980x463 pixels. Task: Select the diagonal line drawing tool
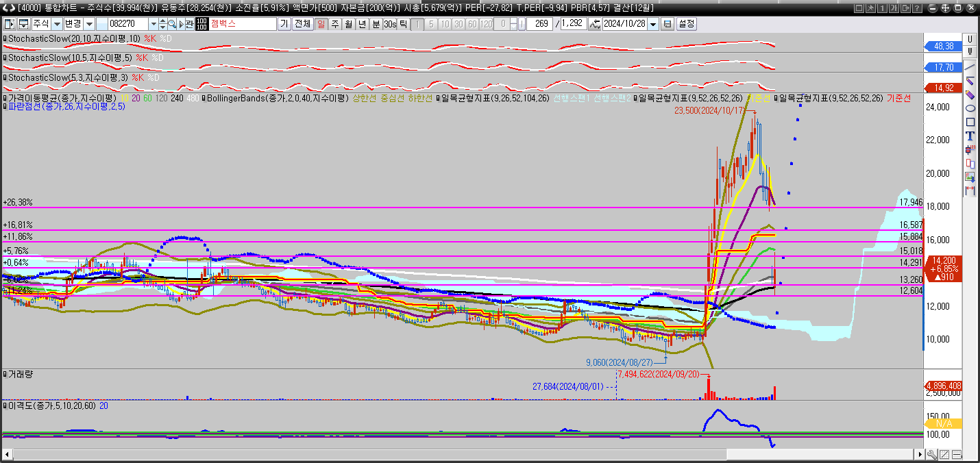970,67
